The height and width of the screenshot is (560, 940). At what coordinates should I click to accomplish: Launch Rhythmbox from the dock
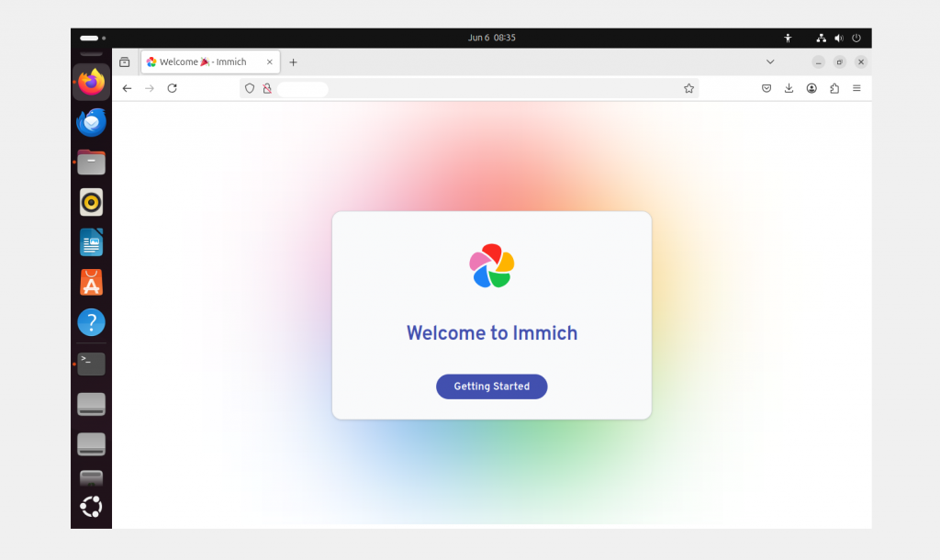click(91, 203)
